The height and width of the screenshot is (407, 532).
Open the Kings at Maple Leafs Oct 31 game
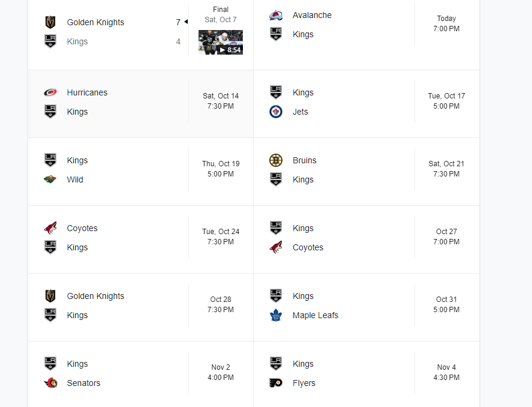tap(366, 307)
